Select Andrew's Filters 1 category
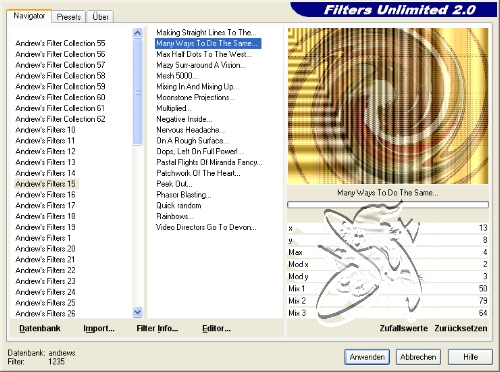 click(x=43, y=238)
